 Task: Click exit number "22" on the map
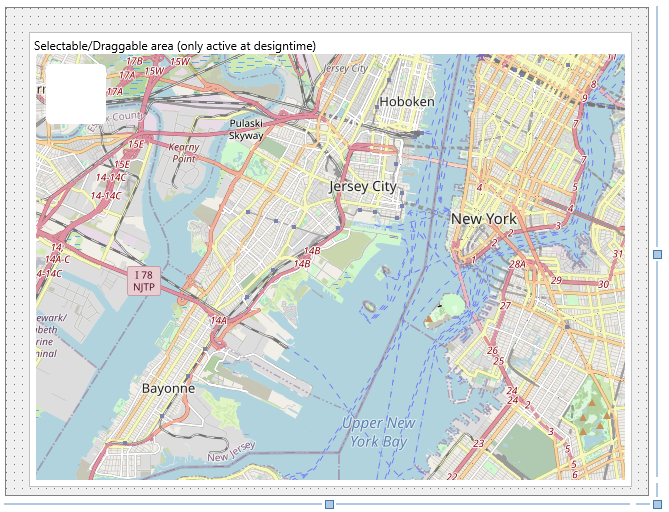pyautogui.click(x=452, y=476)
